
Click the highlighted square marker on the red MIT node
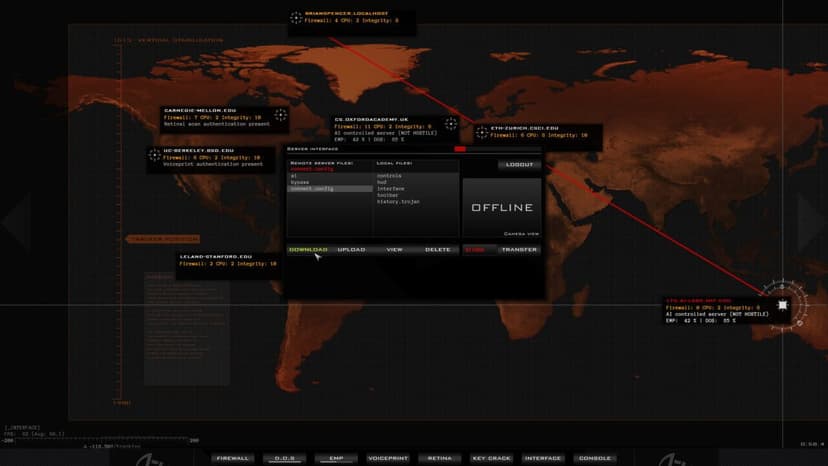[783, 305]
